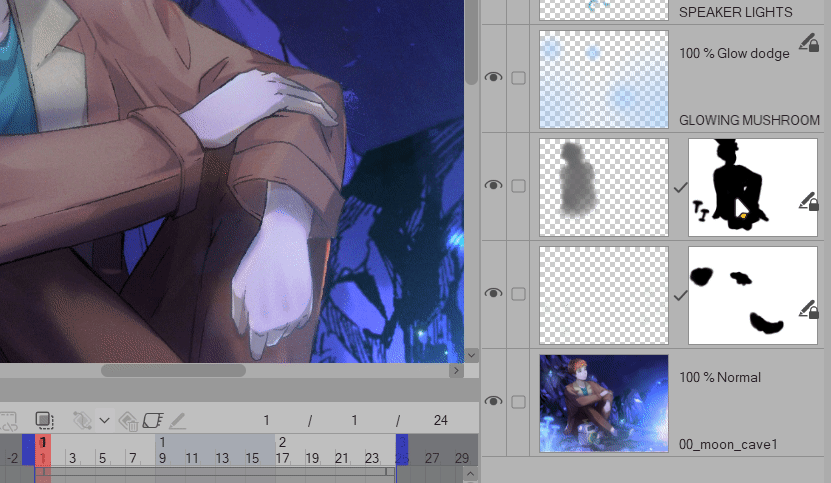This screenshot has width=831, height=483.
Task: Click checkmark beside three-blob mask
Action: 680,296
